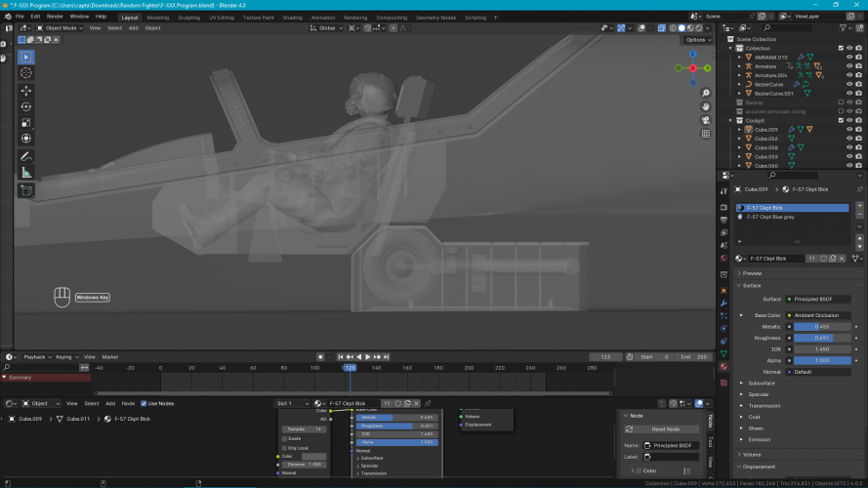
Task: Open the Render menu
Action: [x=55, y=17]
